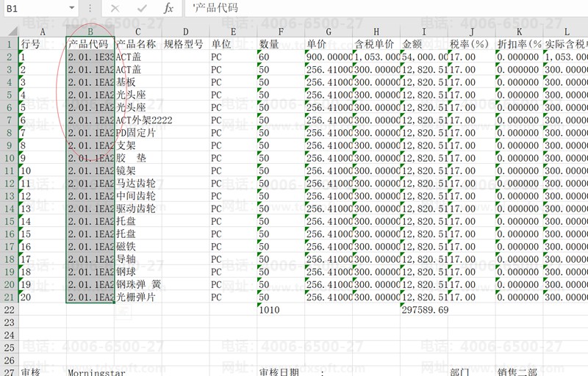Viewport: 588px width, 376px height.
Task: Select column I header
Action: (x=424, y=31)
